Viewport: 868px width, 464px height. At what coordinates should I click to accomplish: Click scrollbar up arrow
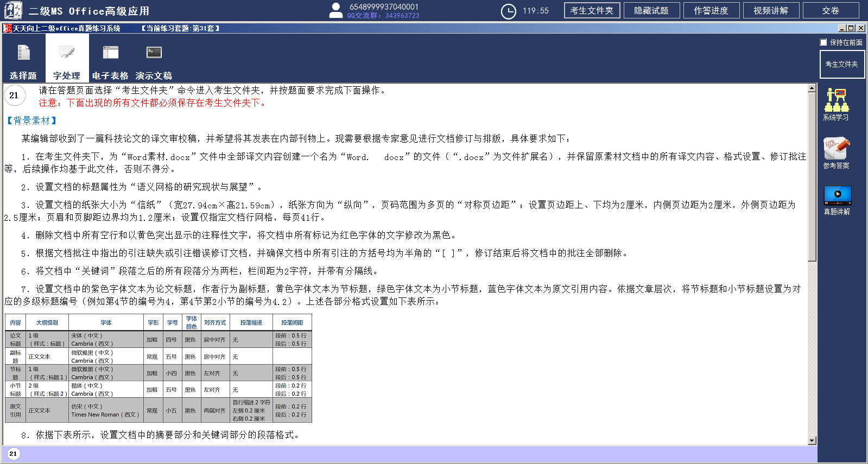(x=812, y=88)
